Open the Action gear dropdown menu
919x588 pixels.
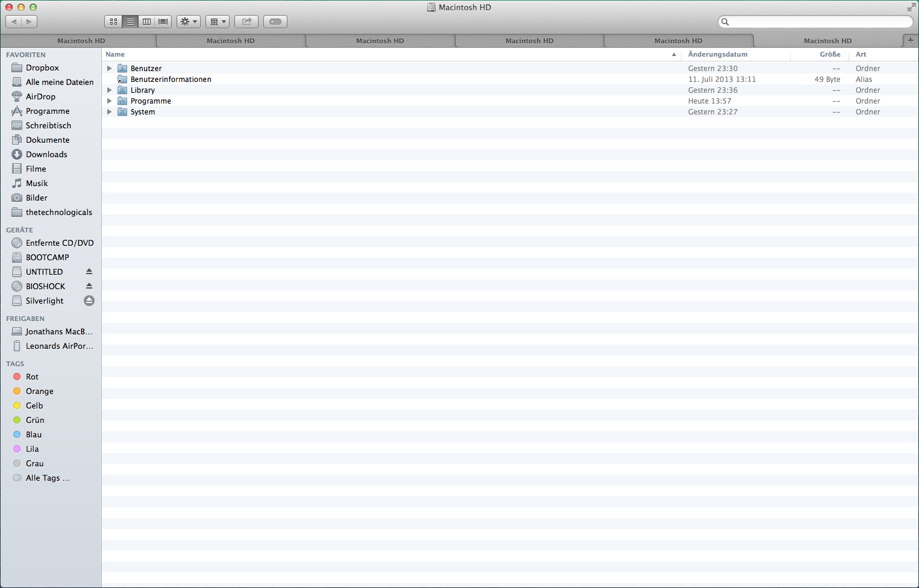[189, 22]
